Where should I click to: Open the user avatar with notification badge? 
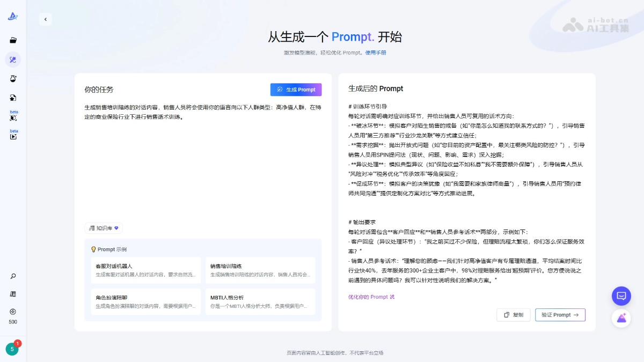(12, 349)
